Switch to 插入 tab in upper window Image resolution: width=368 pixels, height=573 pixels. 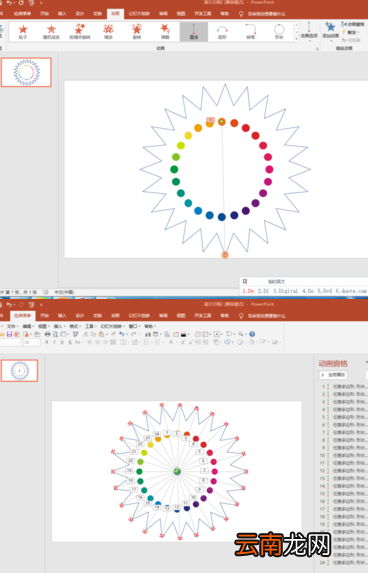(x=62, y=14)
